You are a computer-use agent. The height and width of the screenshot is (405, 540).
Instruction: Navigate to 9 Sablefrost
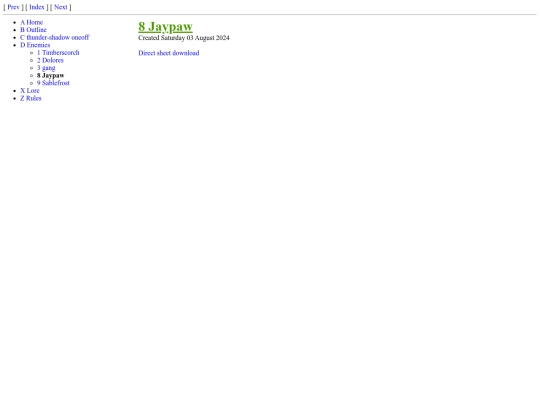pos(53,83)
